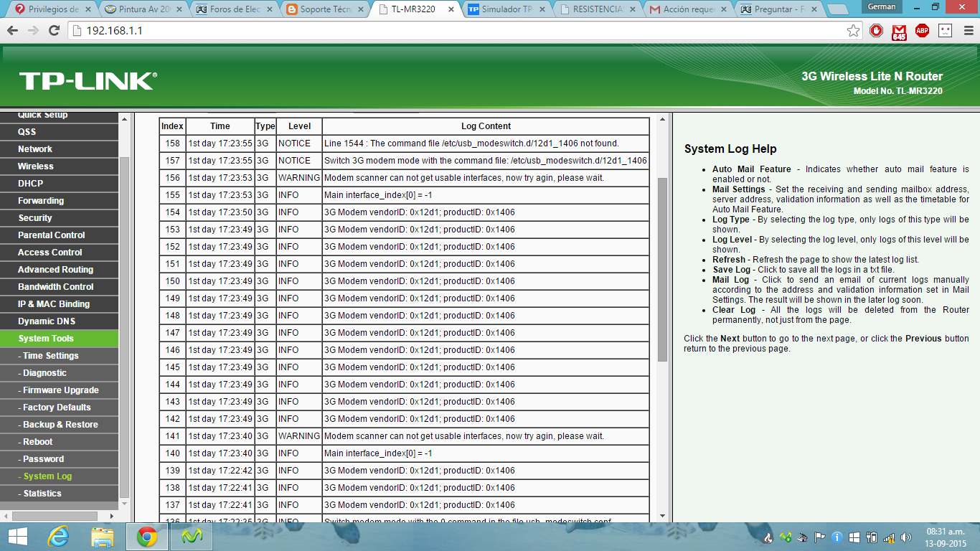Open the Factory Defaults submenu
Screen dimensions: 980x551
click(59, 408)
